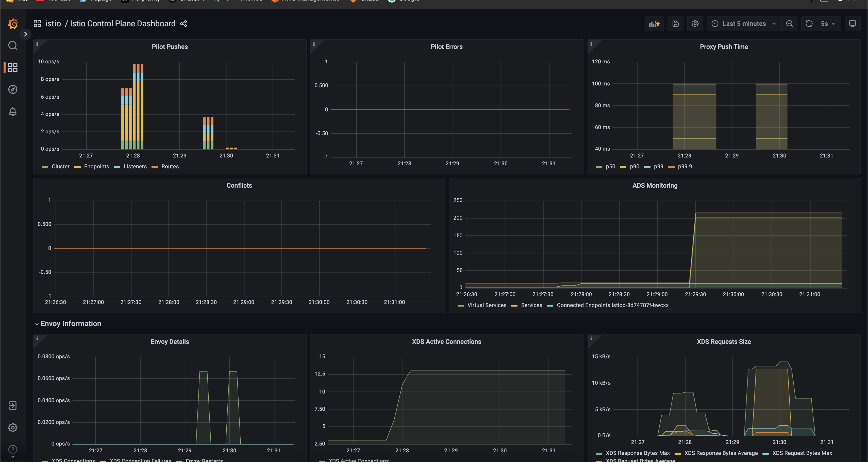Open the 5s refresh interval dropdown
Screen dimensions: 868x462
point(828,24)
